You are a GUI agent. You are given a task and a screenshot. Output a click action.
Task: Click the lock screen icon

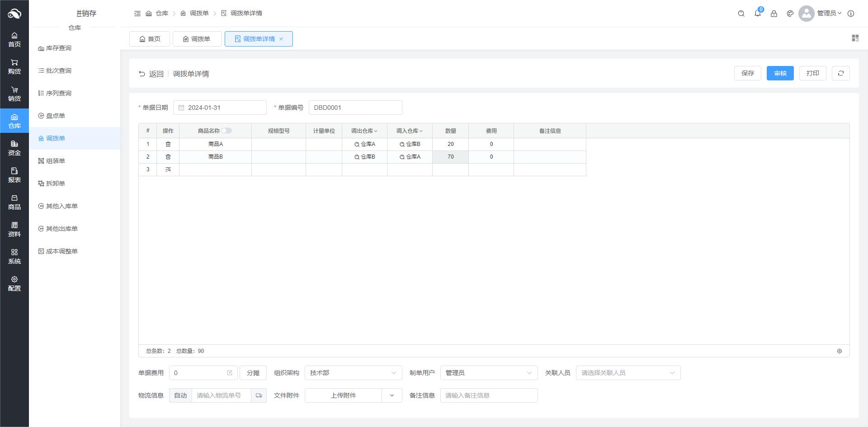pos(774,14)
